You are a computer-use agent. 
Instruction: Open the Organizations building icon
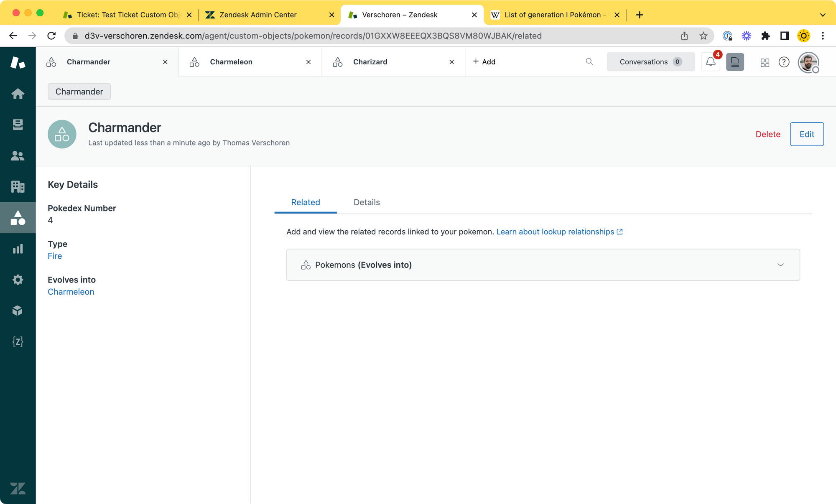18,186
